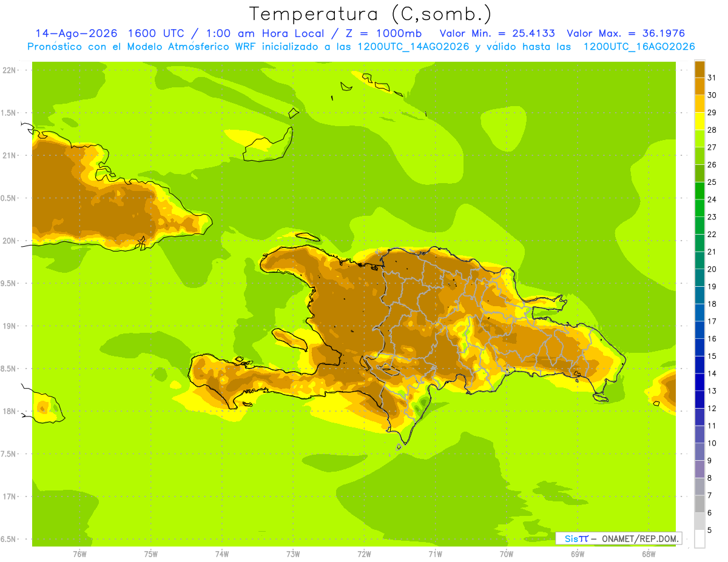728x562 pixels.
Task: Click the "72W" longitude axis label
Action: 364,554
